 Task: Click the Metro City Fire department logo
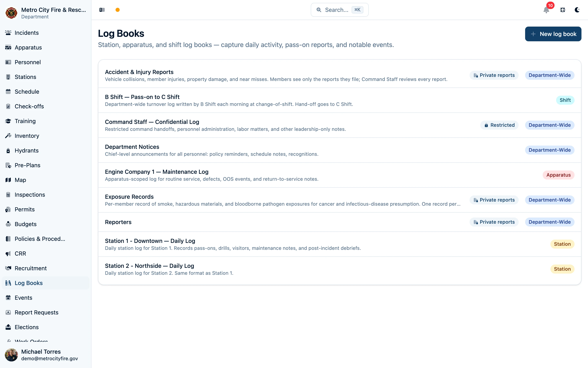(11, 13)
